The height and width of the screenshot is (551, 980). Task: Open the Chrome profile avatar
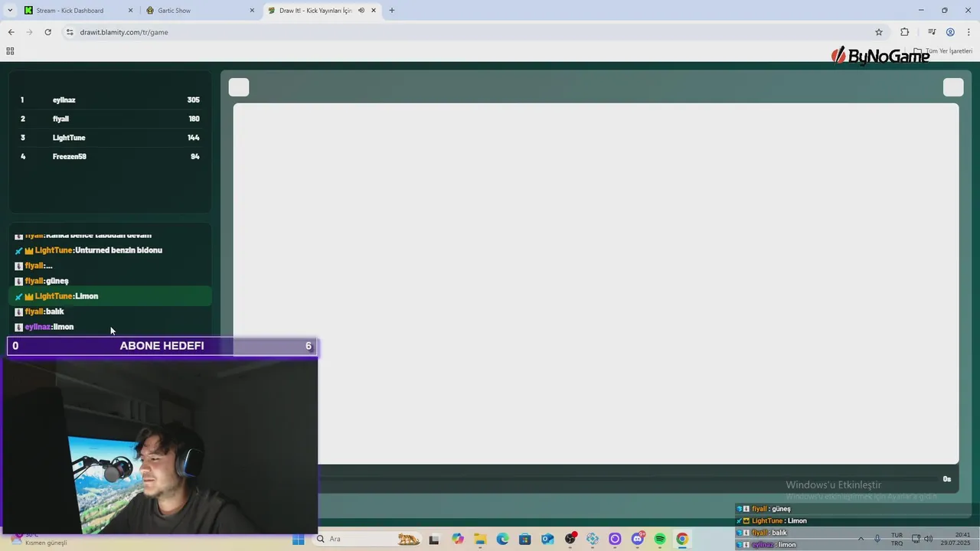point(950,32)
